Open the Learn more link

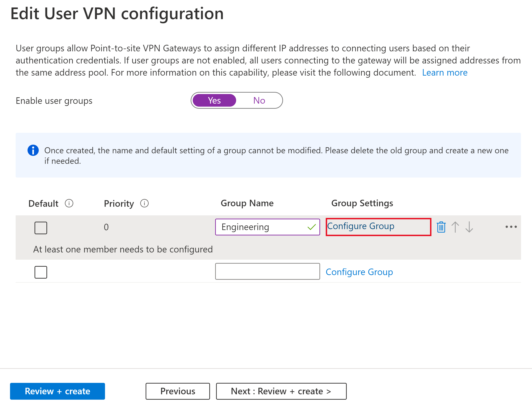(x=444, y=73)
